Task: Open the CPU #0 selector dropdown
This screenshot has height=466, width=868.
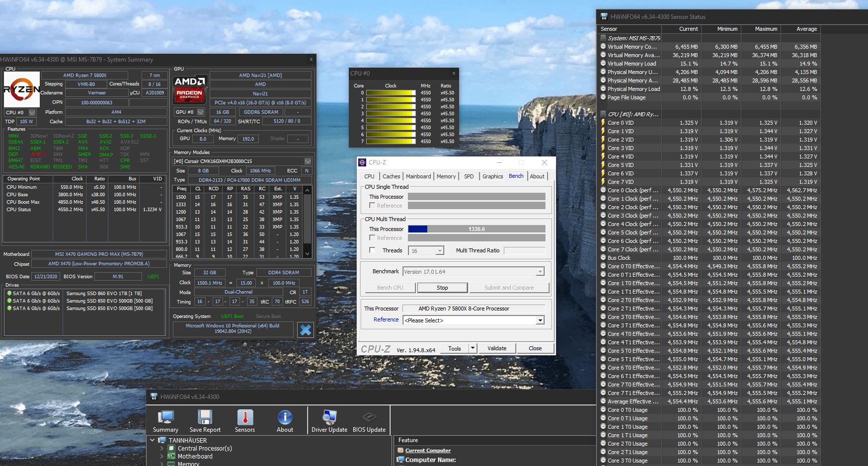Action: pos(32,113)
